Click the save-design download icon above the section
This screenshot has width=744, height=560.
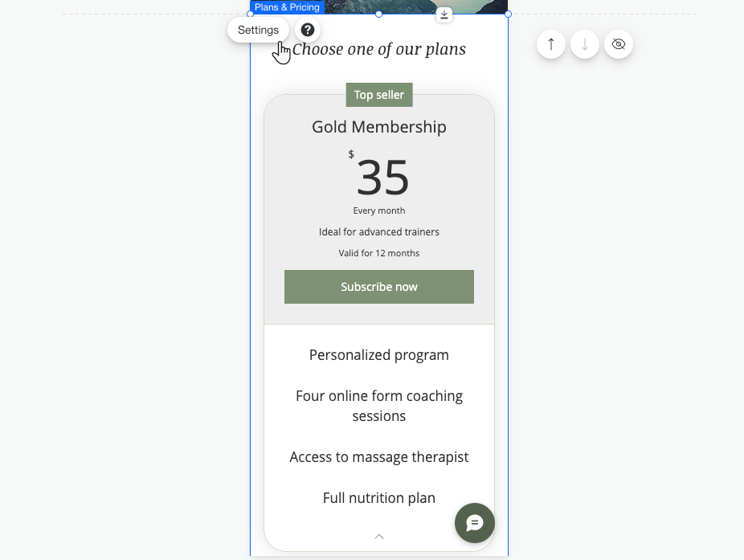[x=444, y=14]
